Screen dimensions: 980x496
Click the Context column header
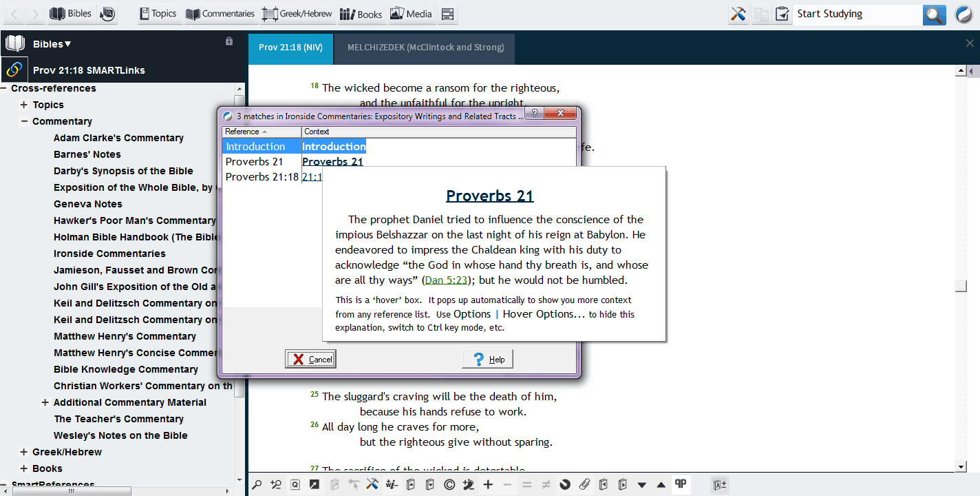click(x=438, y=132)
